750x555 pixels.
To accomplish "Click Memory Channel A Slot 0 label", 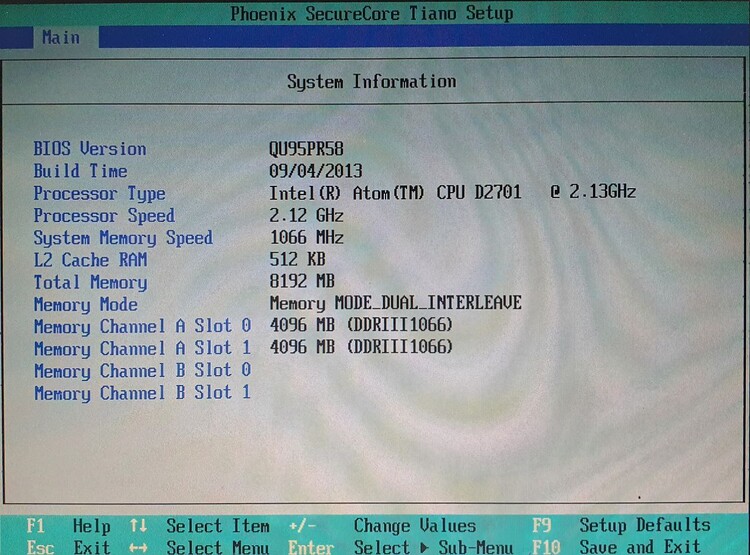I will tap(143, 327).
